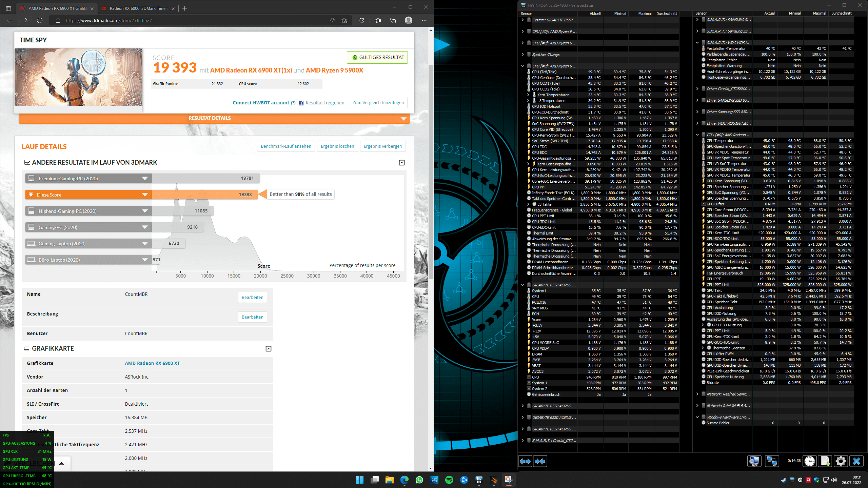This screenshot has width=868, height=488.
Task: Collapse GPU [#0]: AMD Radeon sensor group
Action: point(697,135)
